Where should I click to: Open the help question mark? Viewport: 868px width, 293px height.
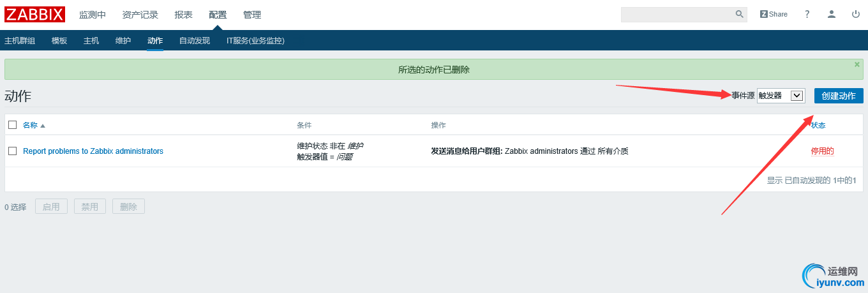click(807, 14)
